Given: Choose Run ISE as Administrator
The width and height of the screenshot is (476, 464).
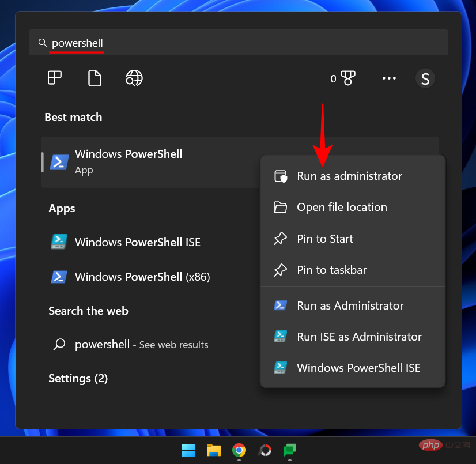Looking at the screenshot, I should [358, 337].
